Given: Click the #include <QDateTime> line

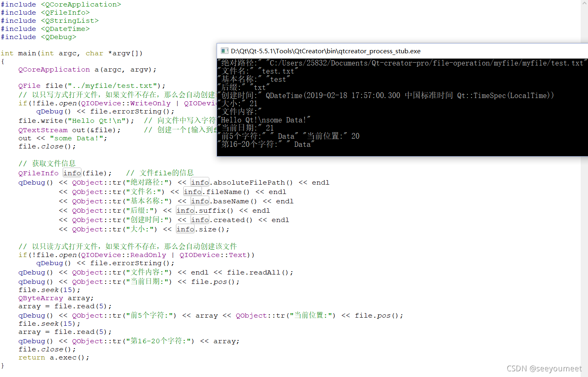Looking at the screenshot, I should (45, 29).
